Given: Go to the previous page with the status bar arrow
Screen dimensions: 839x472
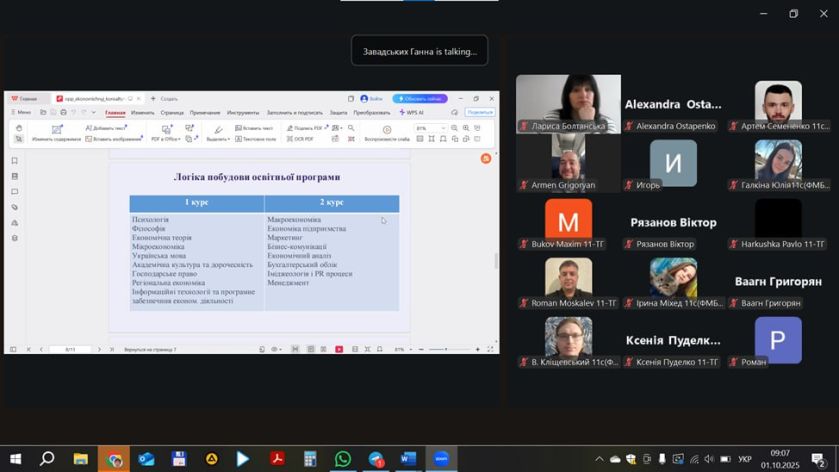Looking at the screenshot, I should pyautogui.click(x=41, y=349).
